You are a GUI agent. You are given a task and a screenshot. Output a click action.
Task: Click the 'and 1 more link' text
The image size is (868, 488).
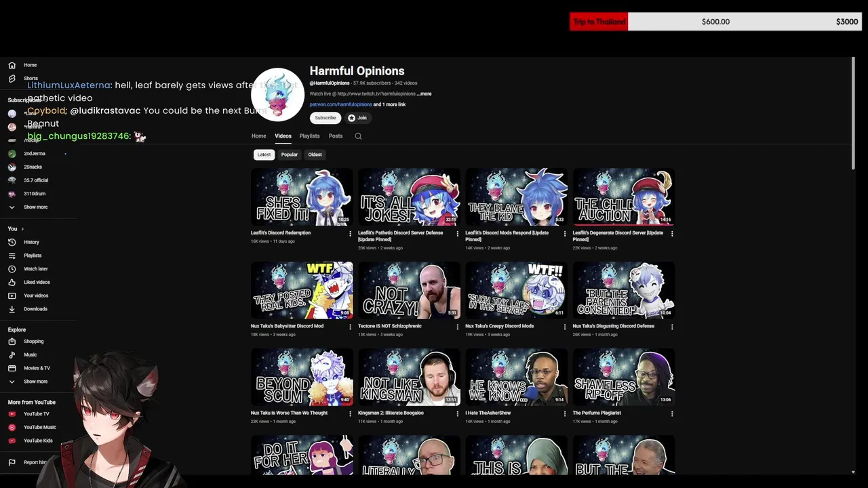(389, 104)
